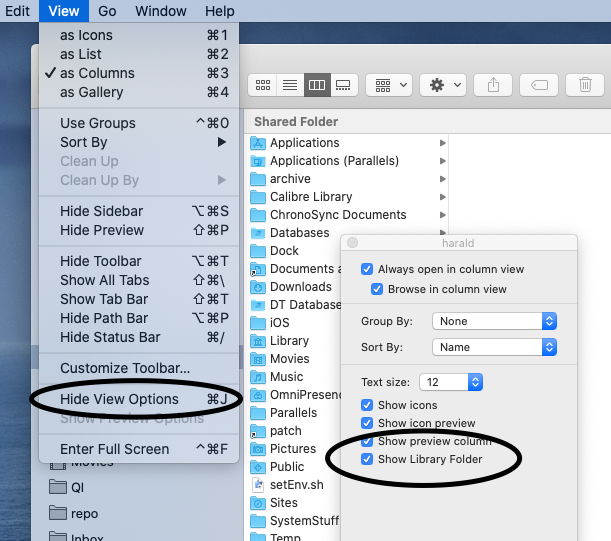Click the Downloads folder icon
Viewport: 611px width, 541px height.
(258, 287)
